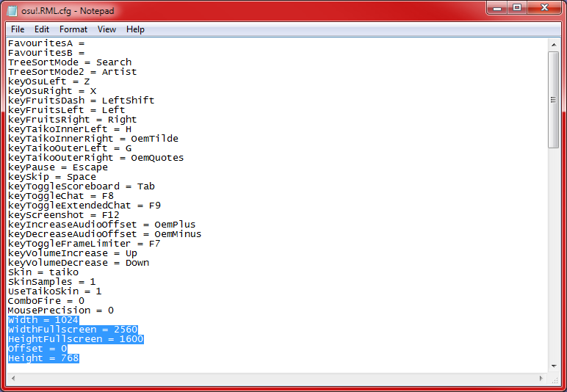Click the line 'keyTaikoInnerLeft = H'
The width and height of the screenshot is (567, 392).
pos(70,129)
